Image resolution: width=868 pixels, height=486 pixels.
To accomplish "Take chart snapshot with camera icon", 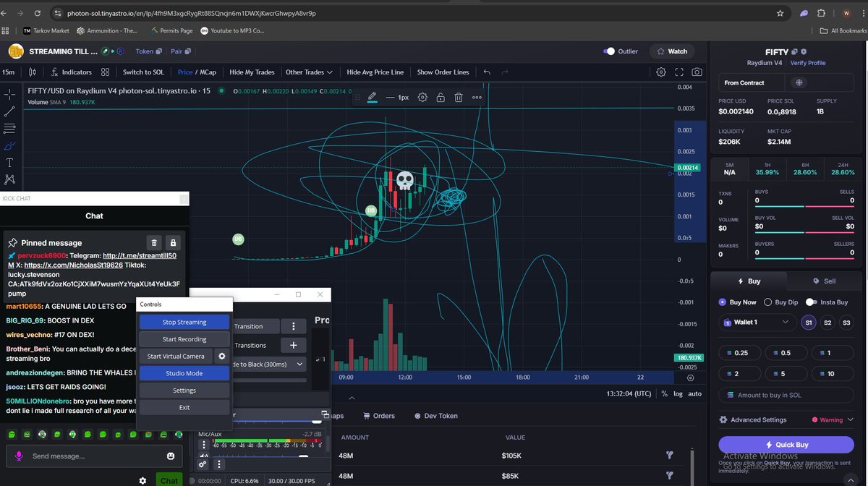I will 697,72.
